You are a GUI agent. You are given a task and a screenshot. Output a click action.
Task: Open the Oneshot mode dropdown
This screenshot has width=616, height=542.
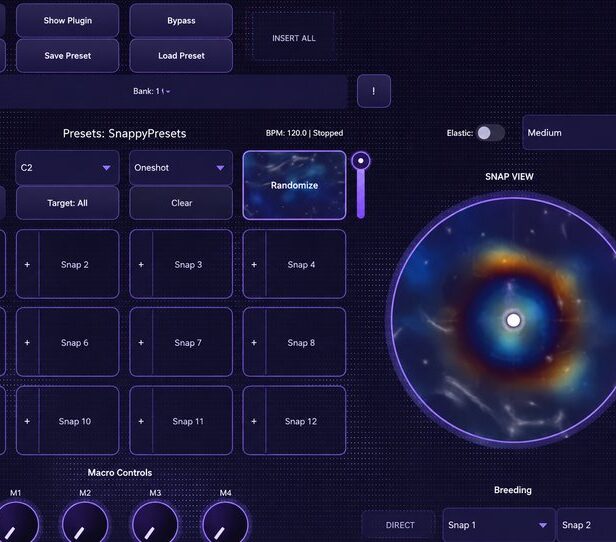pos(181,168)
